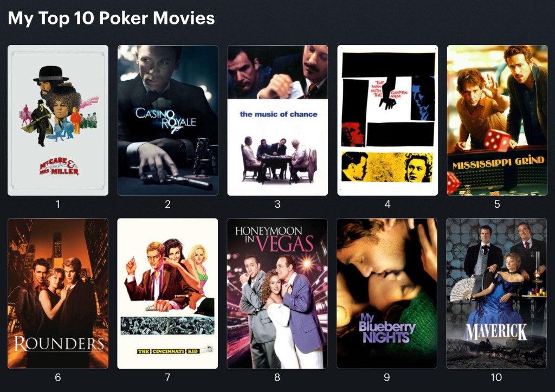
Task: Select the Casino Royale movie poster
Action: click(168, 120)
